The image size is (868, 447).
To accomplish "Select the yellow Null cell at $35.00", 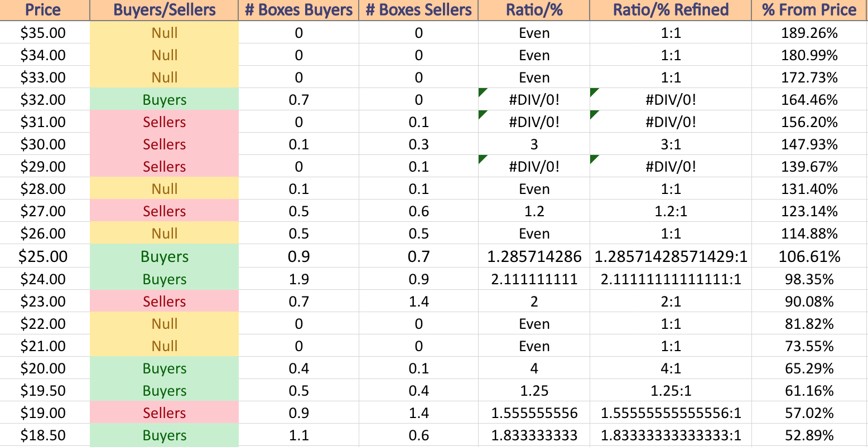I will pyautogui.click(x=164, y=32).
